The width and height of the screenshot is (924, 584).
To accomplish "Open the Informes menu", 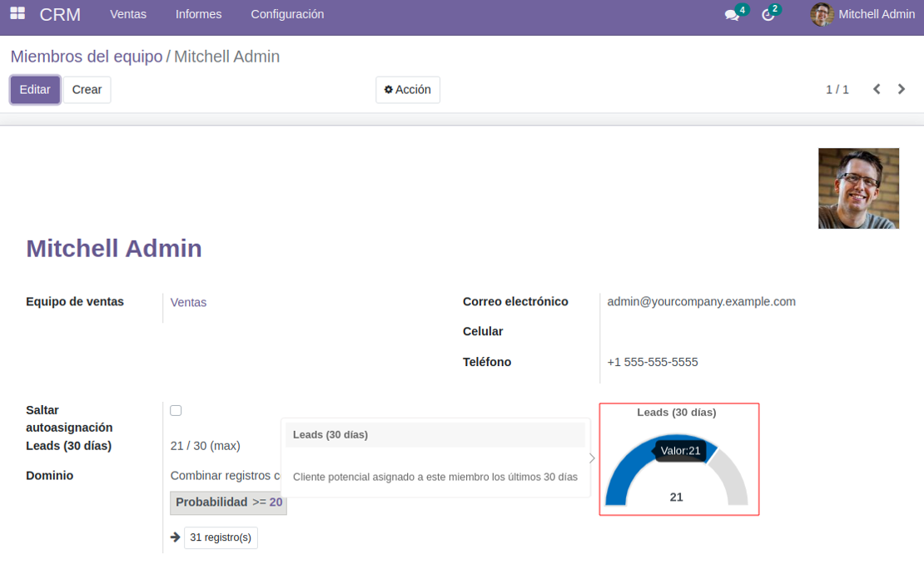I will click(199, 14).
